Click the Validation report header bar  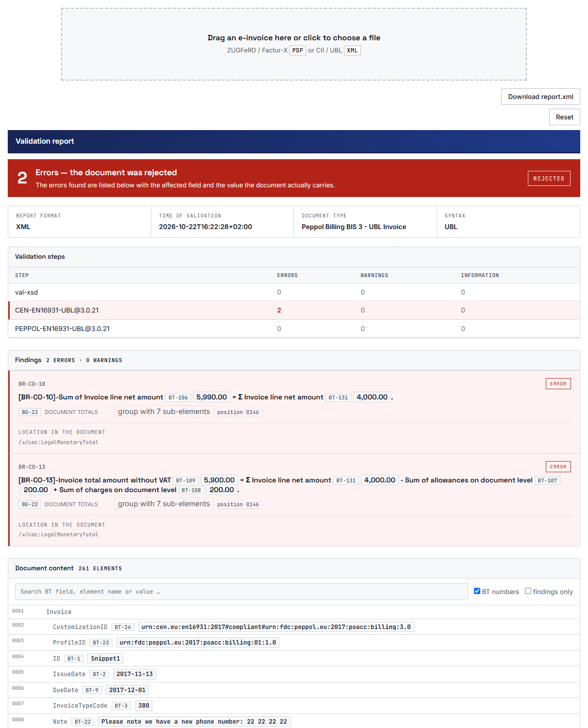point(294,141)
